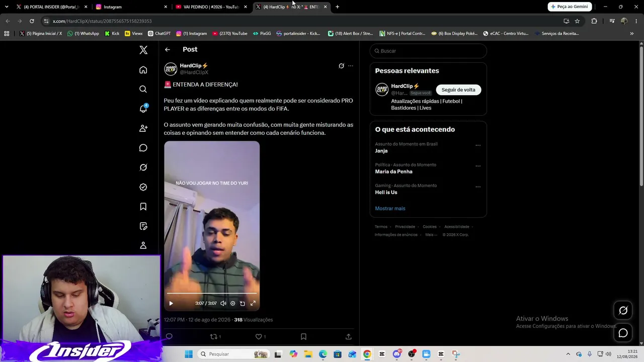
Task: Open the apps grid in bookmarks bar
Action: [7, 34]
